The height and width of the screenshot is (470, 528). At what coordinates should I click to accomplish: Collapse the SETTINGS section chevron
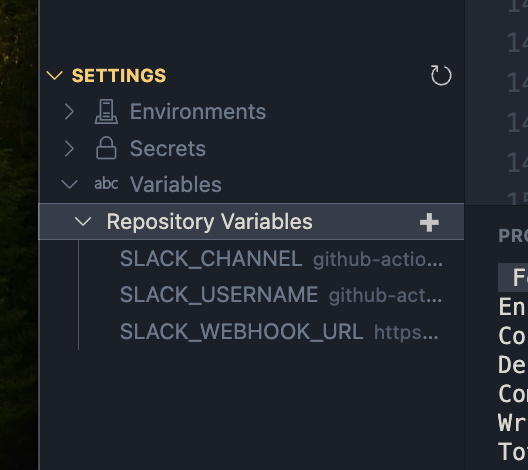click(x=55, y=75)
